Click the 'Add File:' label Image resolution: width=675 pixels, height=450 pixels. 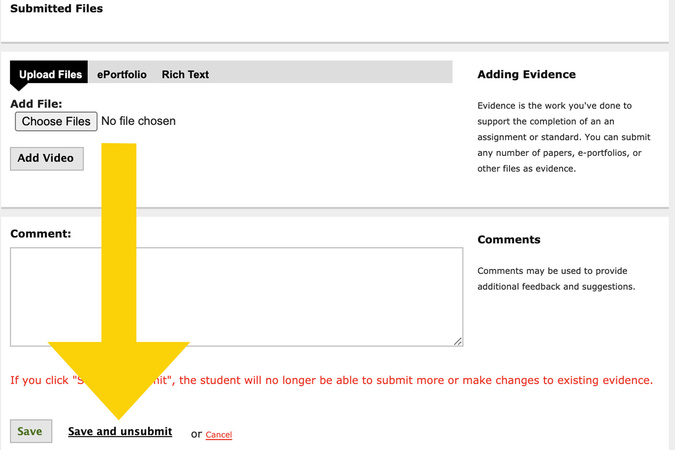(36, 104)
